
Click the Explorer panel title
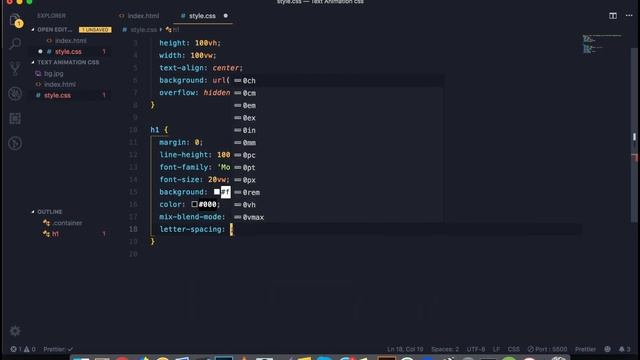51,16
